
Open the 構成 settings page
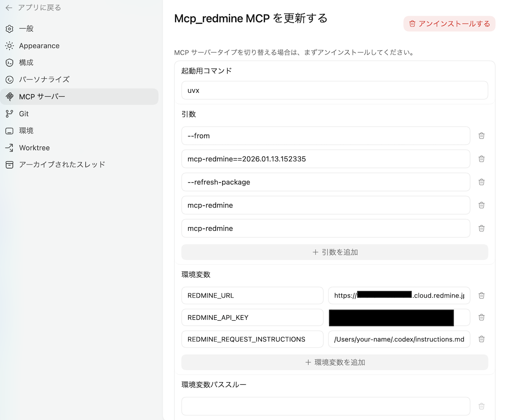pyautogui.click(x=26, y=62)
